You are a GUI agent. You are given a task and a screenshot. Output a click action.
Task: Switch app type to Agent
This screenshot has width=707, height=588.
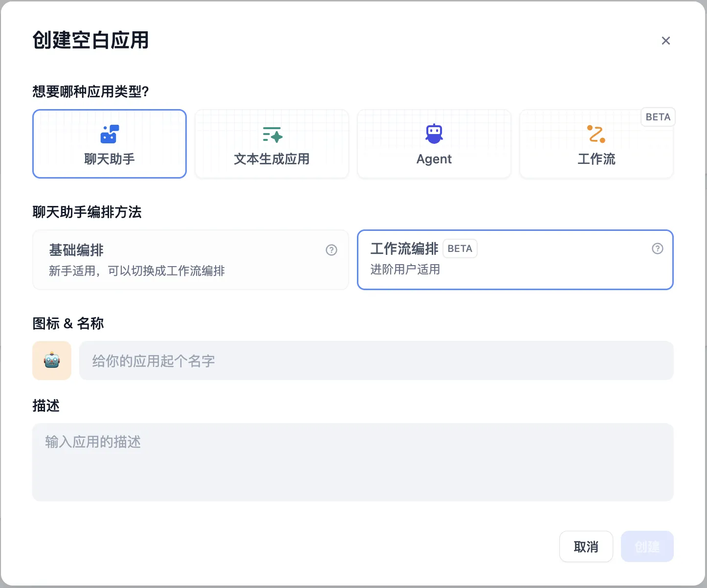(434, 159)
